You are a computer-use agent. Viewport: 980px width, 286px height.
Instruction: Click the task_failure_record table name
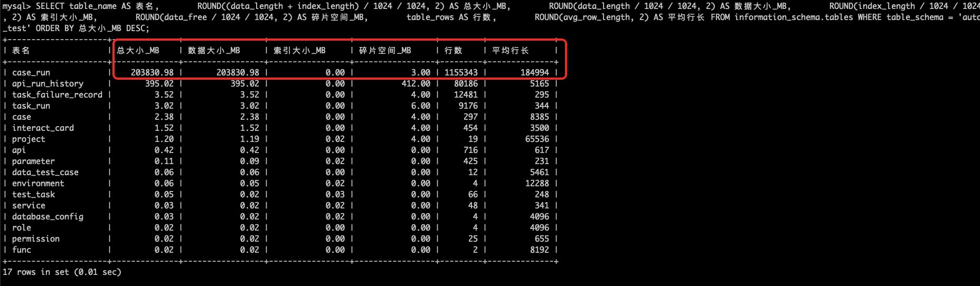click(x=57, y=95)
